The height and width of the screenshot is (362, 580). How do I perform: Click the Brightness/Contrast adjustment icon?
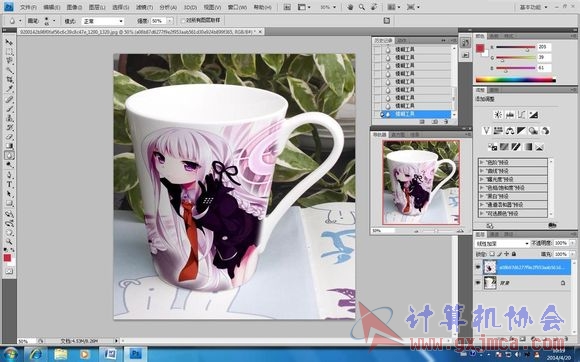(x=498, y=115)
